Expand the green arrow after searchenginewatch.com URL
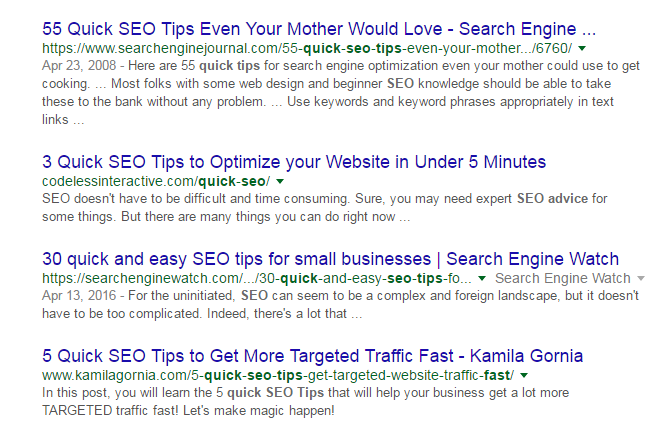Screen dimensions: 664x431 482,278
